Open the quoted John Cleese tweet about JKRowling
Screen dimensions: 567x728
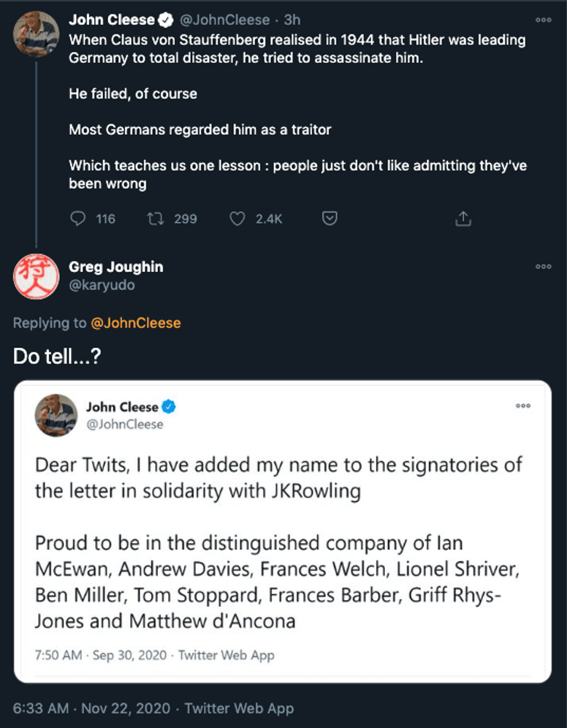[x=283, y=526]
